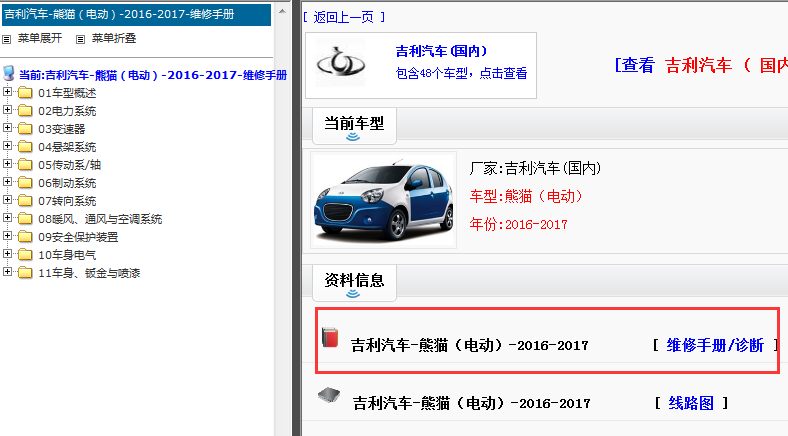Expand the 07转向系统 tree node

(x=7, y=200)
